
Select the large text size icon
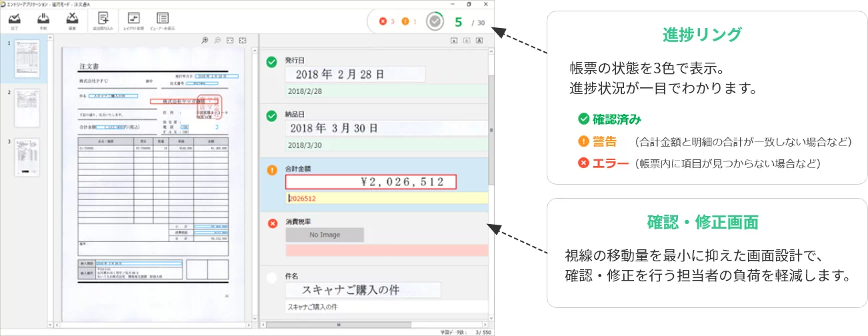tap(479, 41)
